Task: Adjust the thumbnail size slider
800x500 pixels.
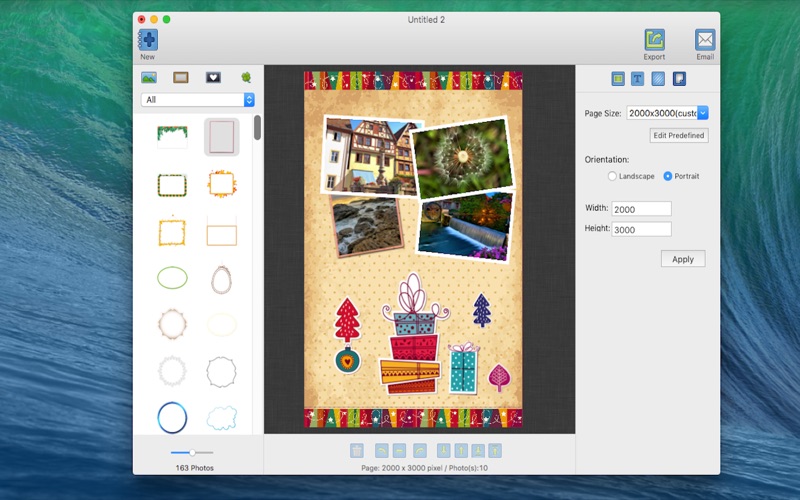Action: tap(192, 453)
